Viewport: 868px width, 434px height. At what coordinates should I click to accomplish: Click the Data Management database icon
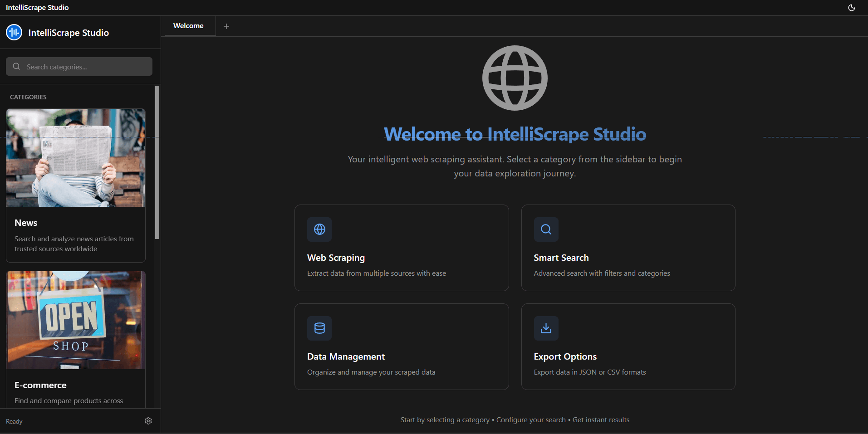tap(319, 328)
